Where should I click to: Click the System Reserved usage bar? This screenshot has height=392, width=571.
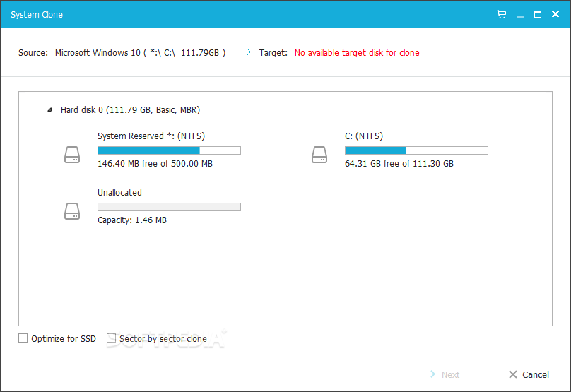point(169,150)
